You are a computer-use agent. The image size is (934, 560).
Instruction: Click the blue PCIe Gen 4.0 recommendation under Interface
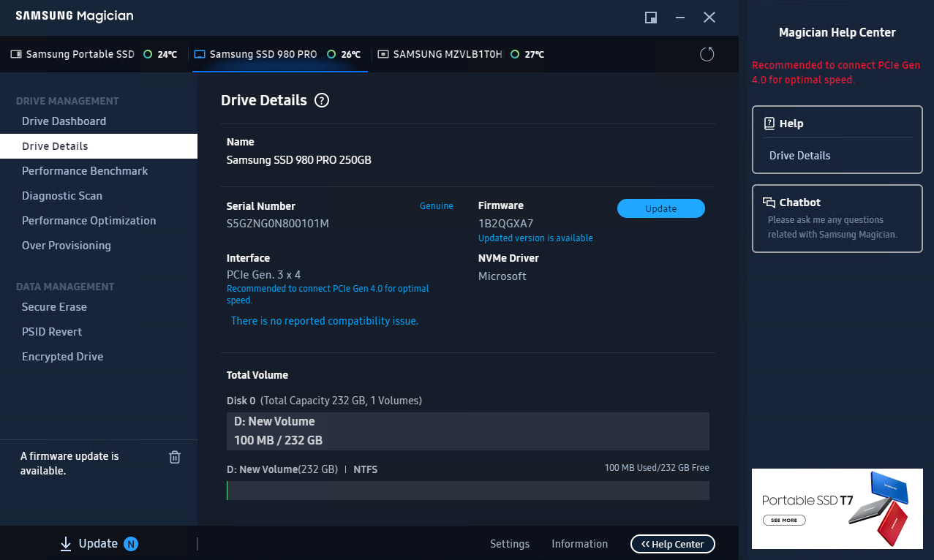328,295
